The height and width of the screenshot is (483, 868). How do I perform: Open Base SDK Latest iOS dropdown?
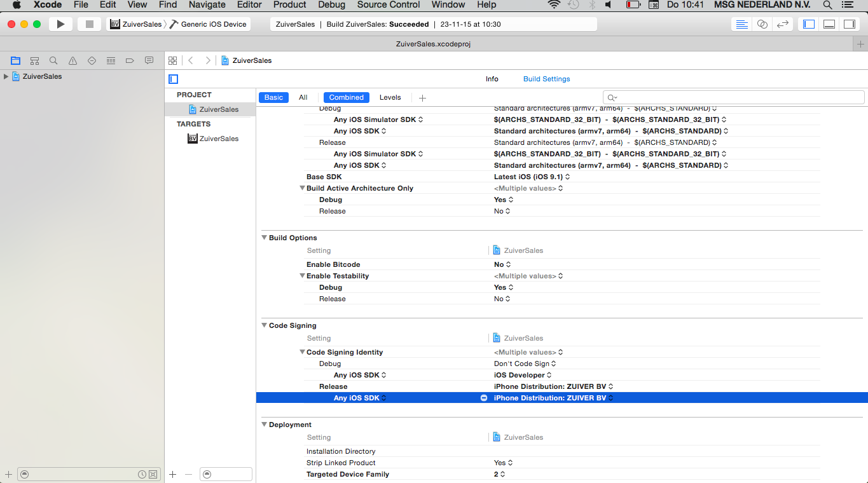[532, 177]
